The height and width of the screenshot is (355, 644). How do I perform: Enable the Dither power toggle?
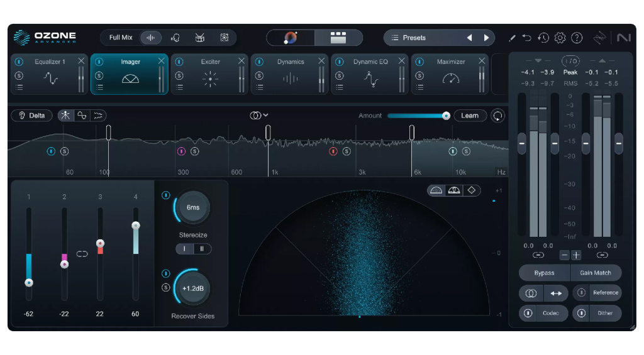(581, 313)
